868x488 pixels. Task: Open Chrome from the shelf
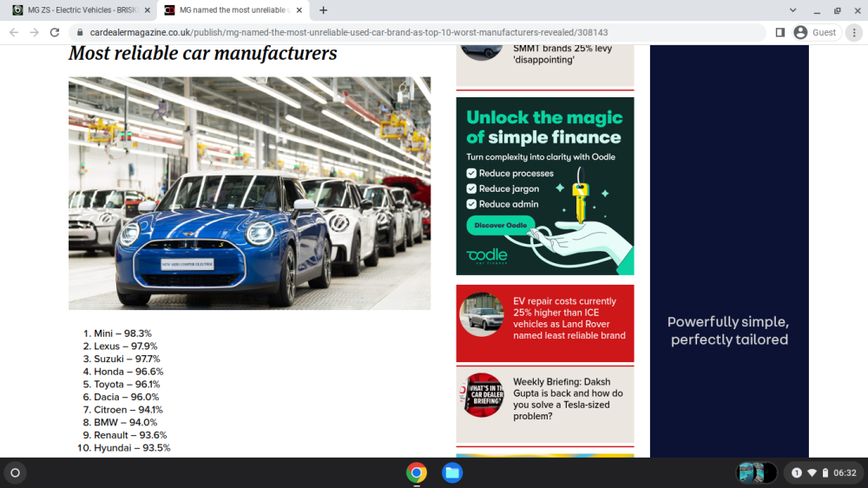pos(417,473)
